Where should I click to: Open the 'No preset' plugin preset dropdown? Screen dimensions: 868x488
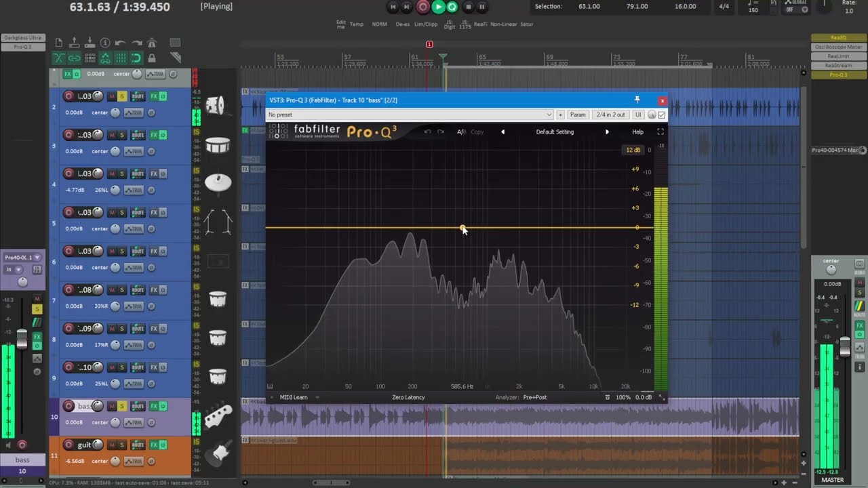pos(410,115)
